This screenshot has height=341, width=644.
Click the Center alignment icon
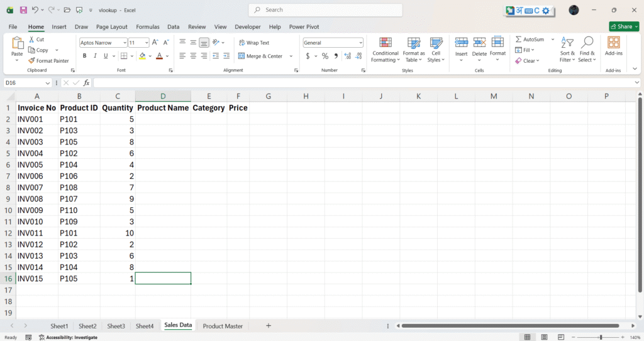(x=193, y=56)
